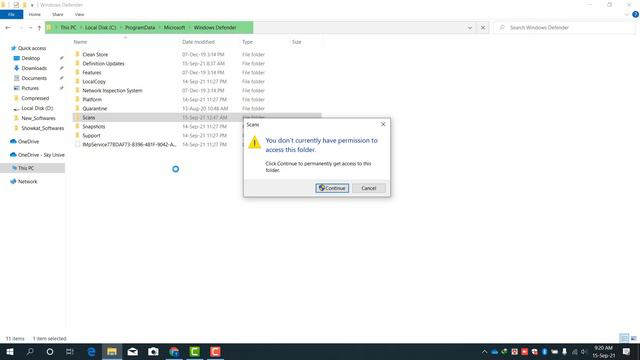
Task: Open the address bar history dropdown
Action: point(470,28)
